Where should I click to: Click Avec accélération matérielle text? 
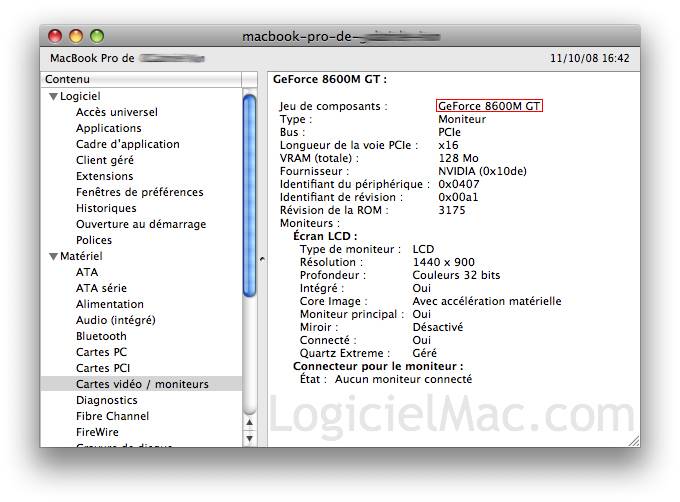coord(487,301)
